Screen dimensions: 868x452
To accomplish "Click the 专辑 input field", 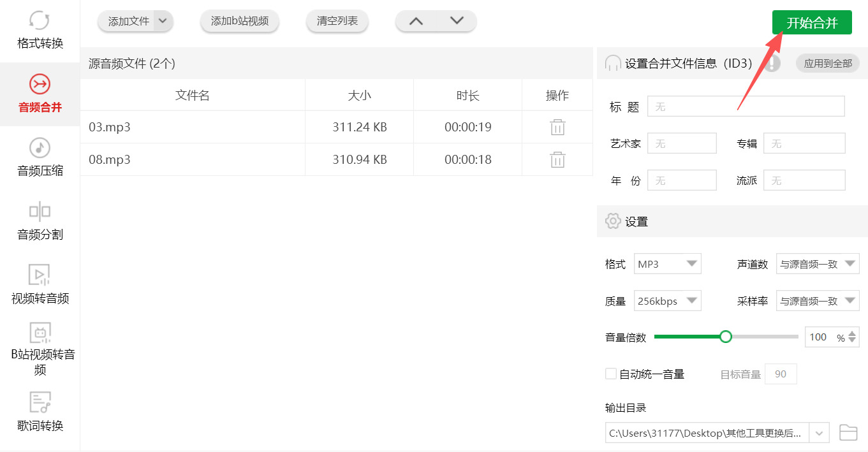I will point(804,143).
